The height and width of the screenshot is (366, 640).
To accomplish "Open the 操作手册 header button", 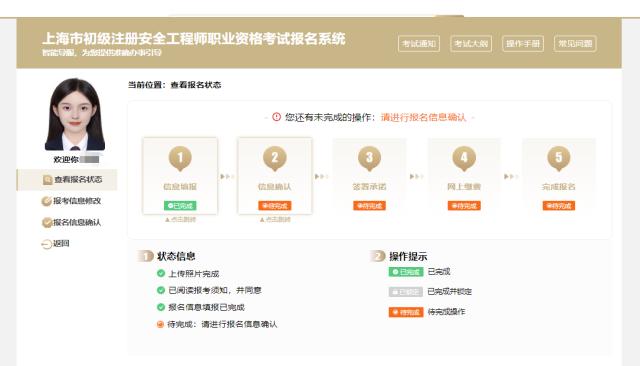I will pos(523,44).
